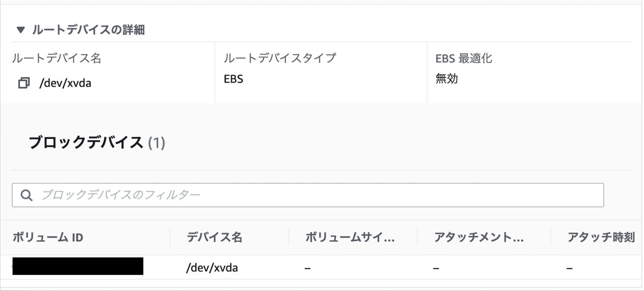This screenshot has height=291, width=644.
Task: Open the redacted volume ID link
Action: pyautogui.click(x=77, y=266)
